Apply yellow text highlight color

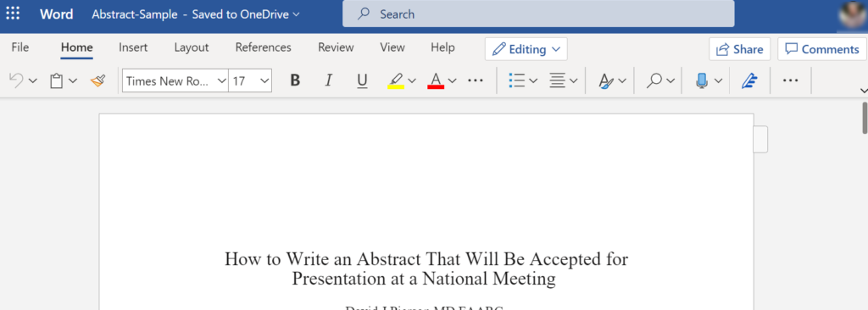pos(396,80)
